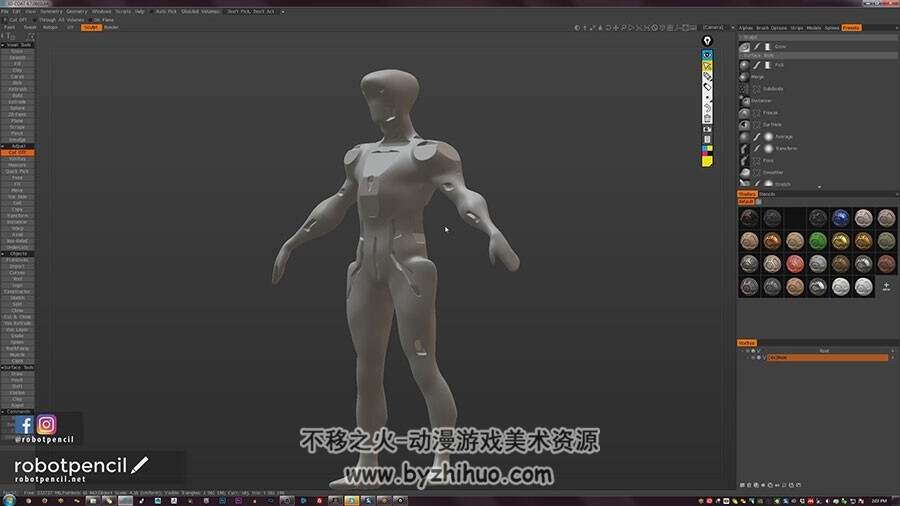Select the highlighted orange VoxTree layer row

point(827,357)
